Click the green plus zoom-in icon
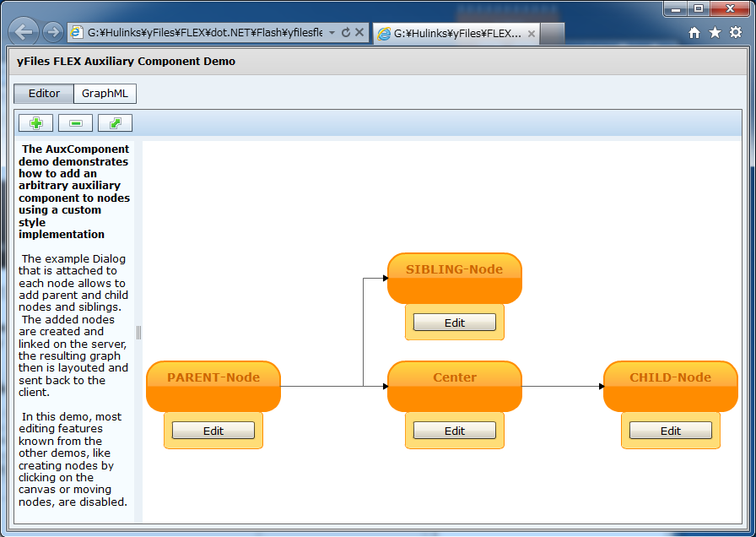756x537 pixels. pyautogui.click(x=35, y=123)
